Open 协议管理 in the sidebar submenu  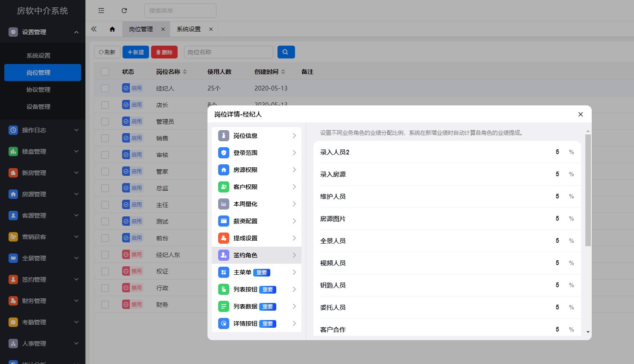click(38, 90)
